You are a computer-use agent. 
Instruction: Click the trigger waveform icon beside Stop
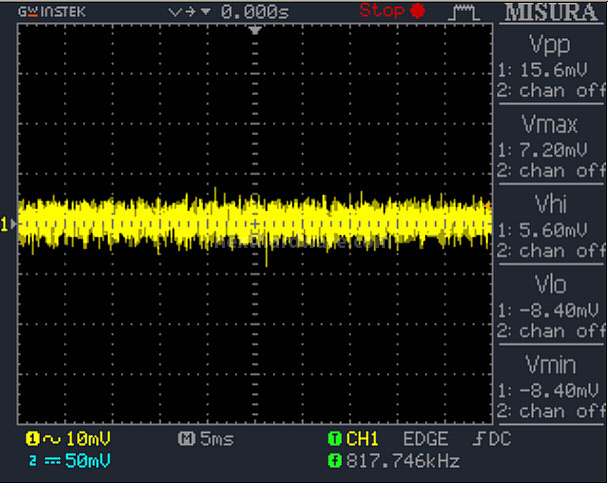pyautogui.click(x=464, y=13)
